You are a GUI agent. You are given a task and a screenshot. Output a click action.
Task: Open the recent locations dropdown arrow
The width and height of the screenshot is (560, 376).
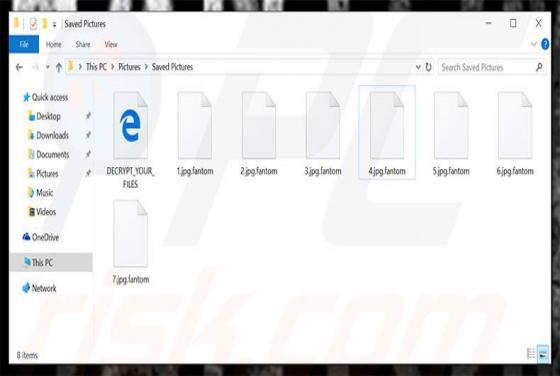click(x=47, y=67)
